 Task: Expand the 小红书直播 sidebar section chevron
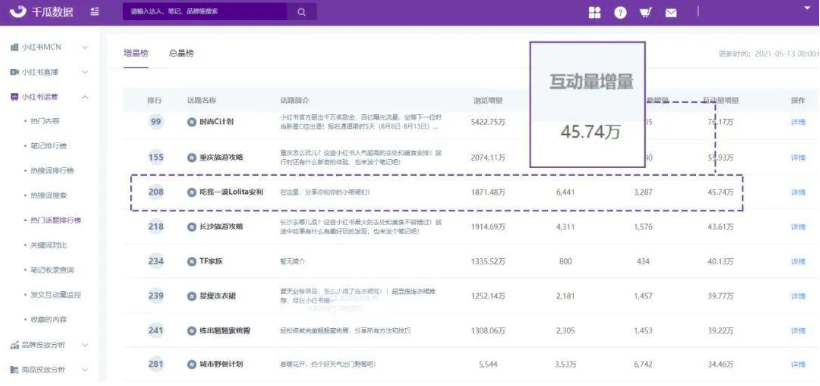[85, 72]
